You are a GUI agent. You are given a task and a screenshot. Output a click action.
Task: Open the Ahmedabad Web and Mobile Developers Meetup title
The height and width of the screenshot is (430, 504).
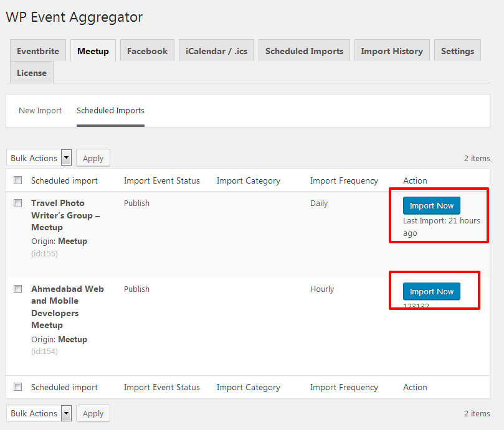click(67, 307)
